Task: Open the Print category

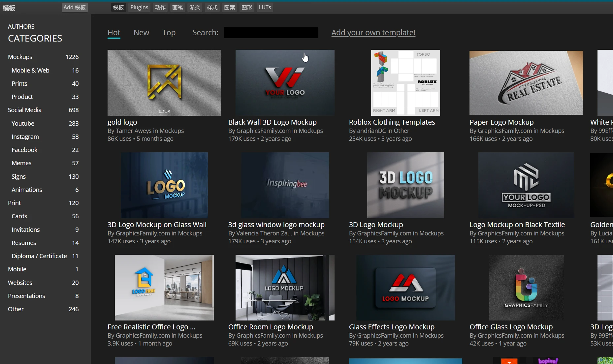Action: click(x=43, y=203)
